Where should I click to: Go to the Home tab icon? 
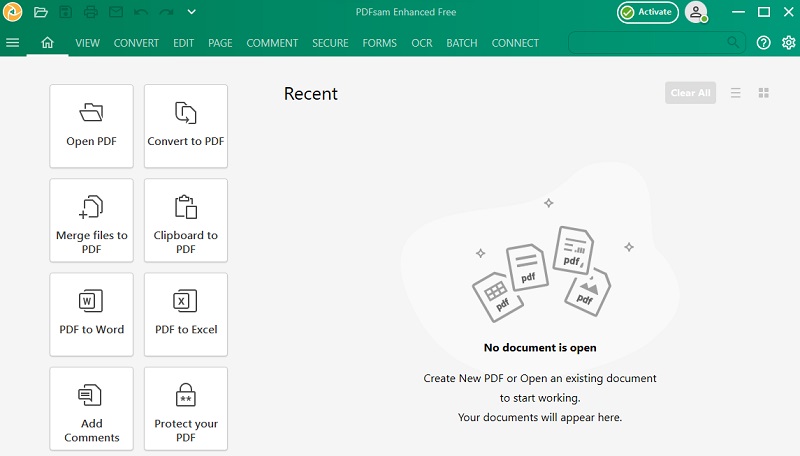47,43
